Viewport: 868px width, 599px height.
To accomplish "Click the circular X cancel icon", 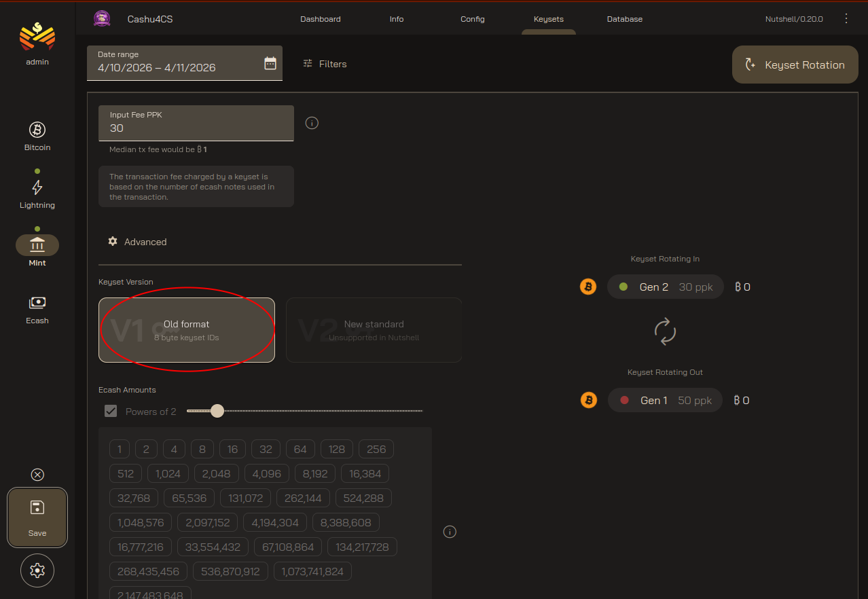I will 37,475.
